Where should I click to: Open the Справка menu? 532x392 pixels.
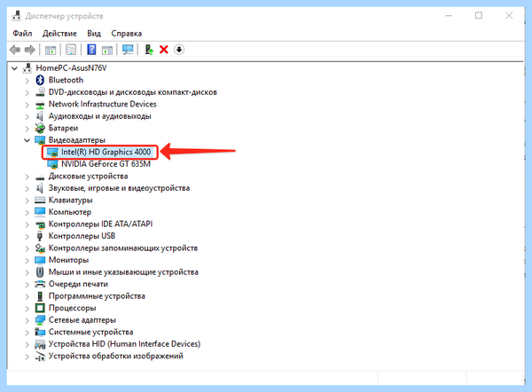pyautogui.click(x=127, y=34)
